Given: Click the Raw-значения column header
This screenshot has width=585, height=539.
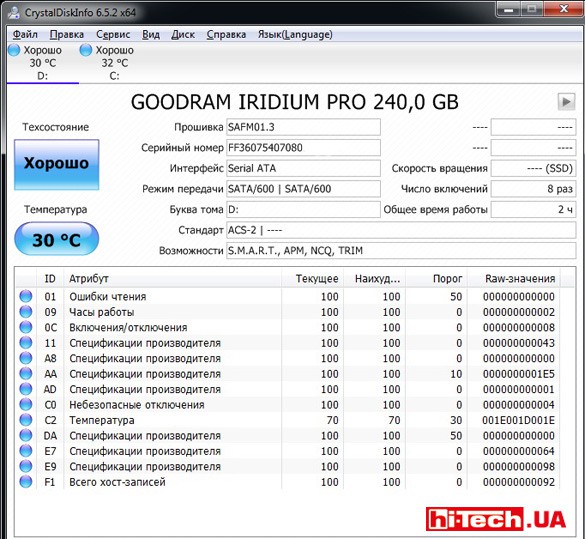Looking at the screenshot, I should point(514,279).
